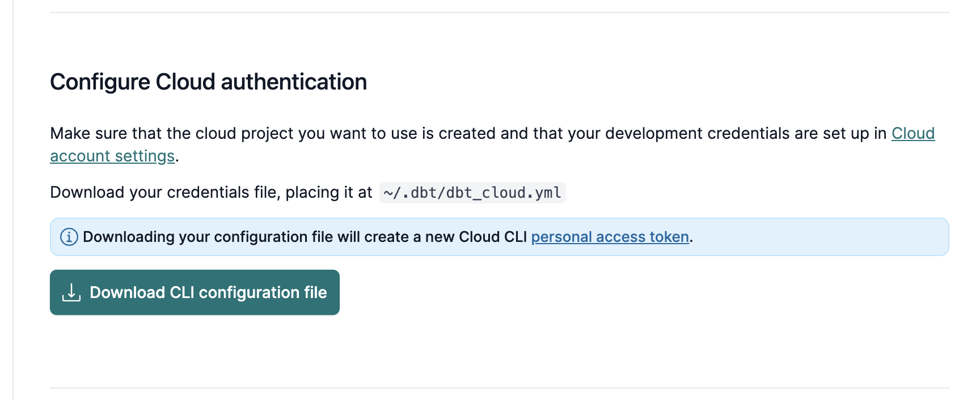Click empty area of blue info banner
980x400 pixels.
click(x=822, y=237)
